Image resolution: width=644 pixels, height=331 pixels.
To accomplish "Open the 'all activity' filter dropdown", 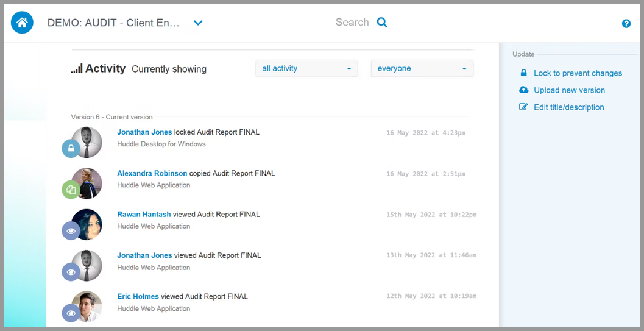I will coord(306,69).
